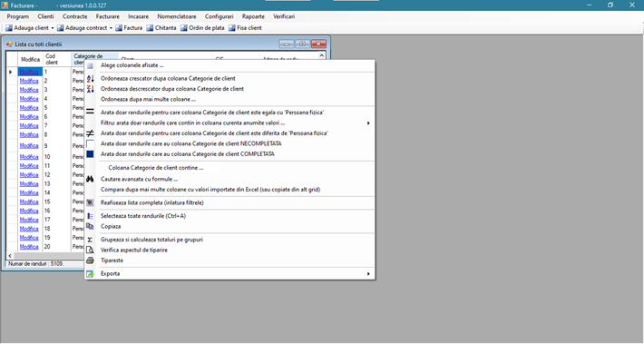The image size is (644, 344).
Task: Click the sigma grouping totals icon
Action: [91, 240]
